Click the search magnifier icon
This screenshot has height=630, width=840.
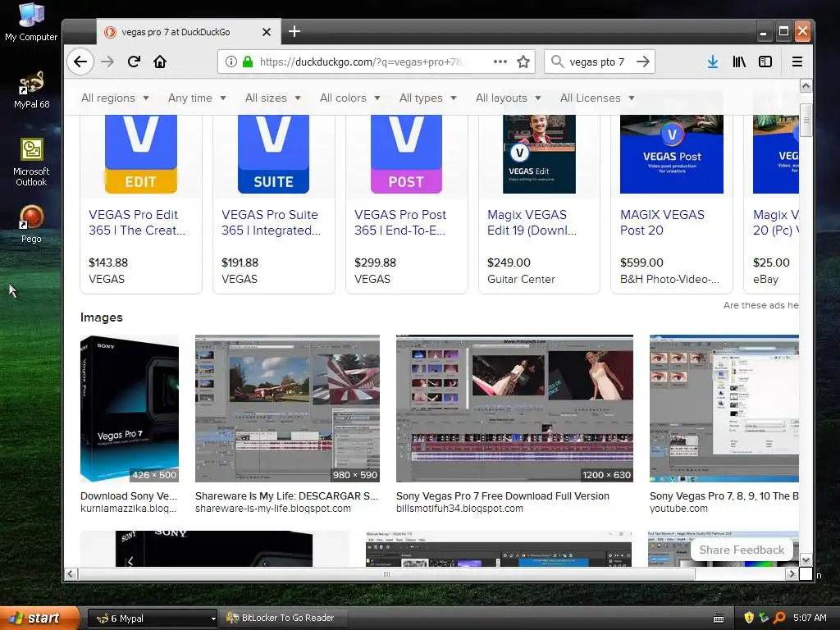point(557,62)
